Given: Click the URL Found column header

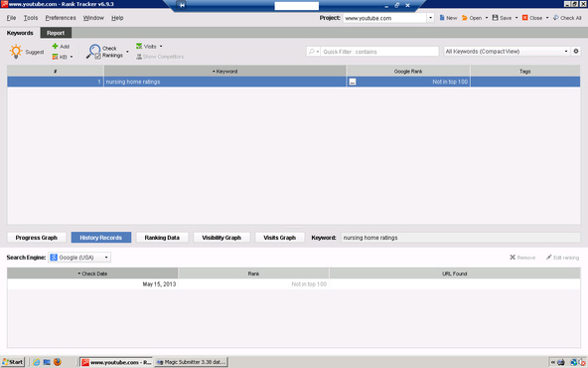Looking at the screenshot, I should click(455, 274).
